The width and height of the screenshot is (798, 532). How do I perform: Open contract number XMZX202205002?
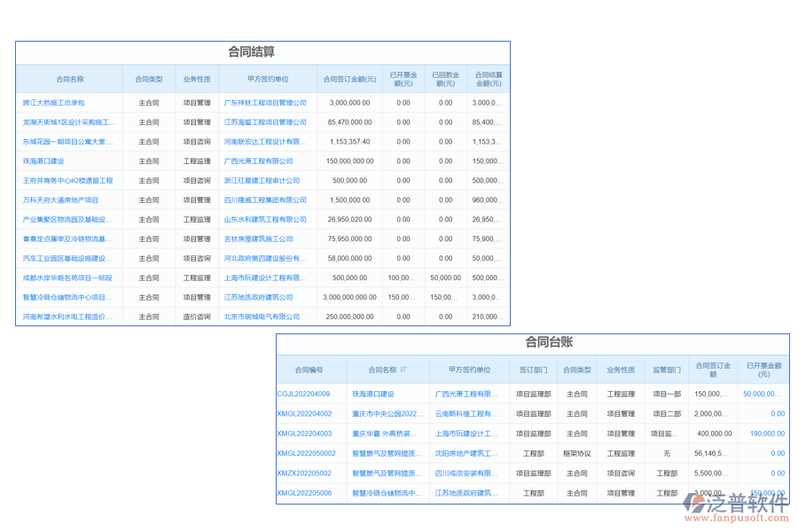tap(304, 473)
